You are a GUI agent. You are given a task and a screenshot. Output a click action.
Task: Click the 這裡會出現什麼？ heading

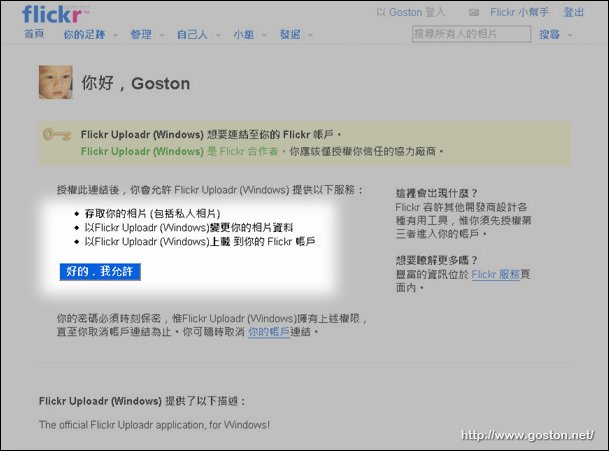(x=436, y=193)
